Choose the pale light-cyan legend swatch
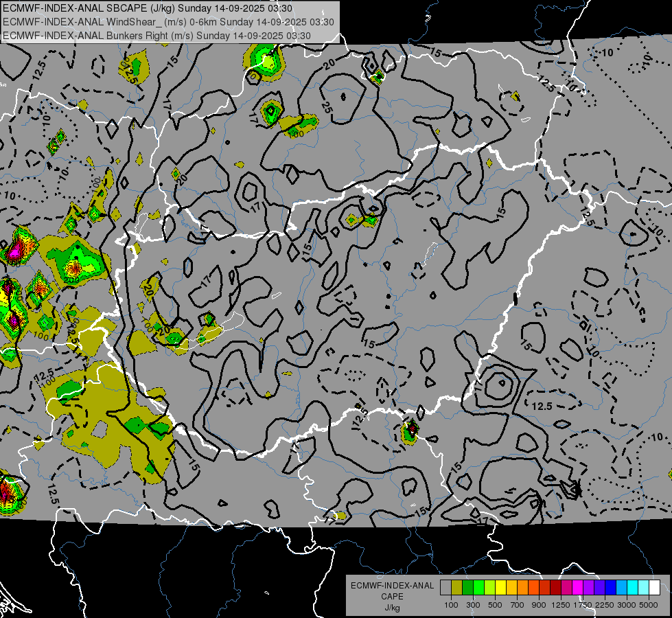 coord(644,588)
